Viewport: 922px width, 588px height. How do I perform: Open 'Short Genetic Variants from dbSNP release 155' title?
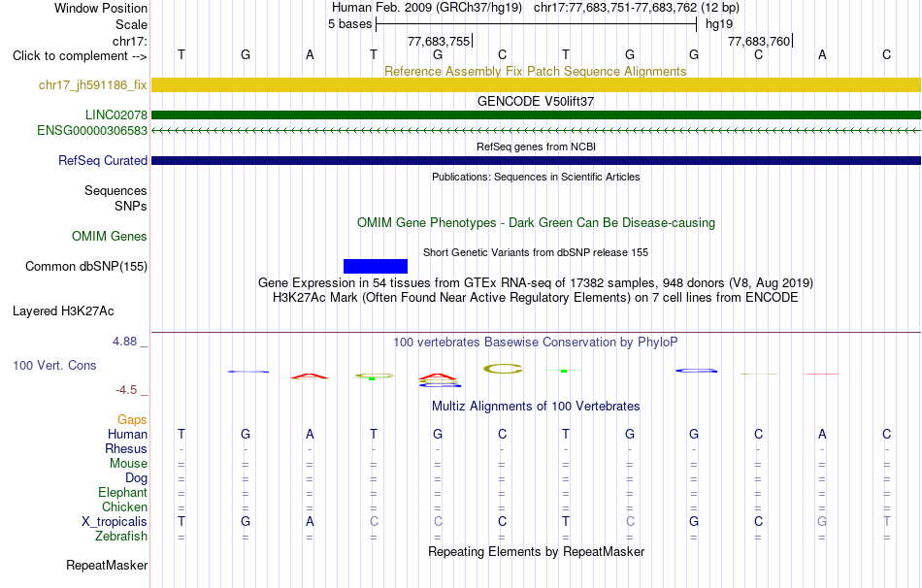(x=536, y=252)
